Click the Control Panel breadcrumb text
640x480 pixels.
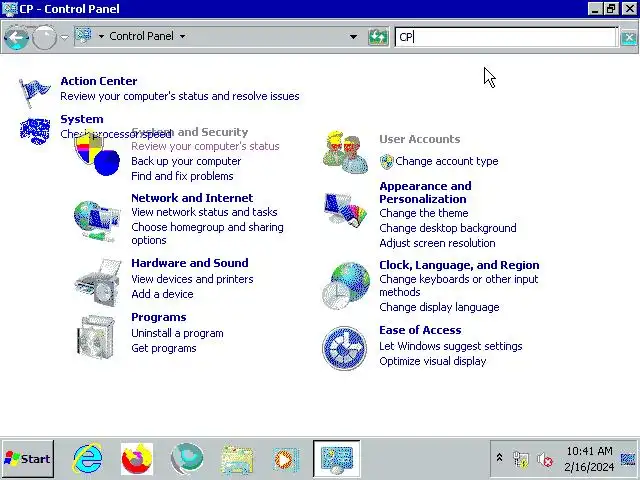pos(141,36)
